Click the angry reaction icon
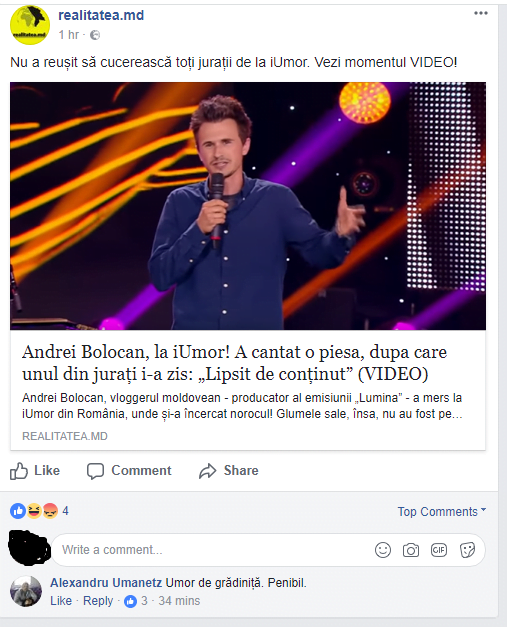The height and width of the screenshot is (627, 507). 50,511
